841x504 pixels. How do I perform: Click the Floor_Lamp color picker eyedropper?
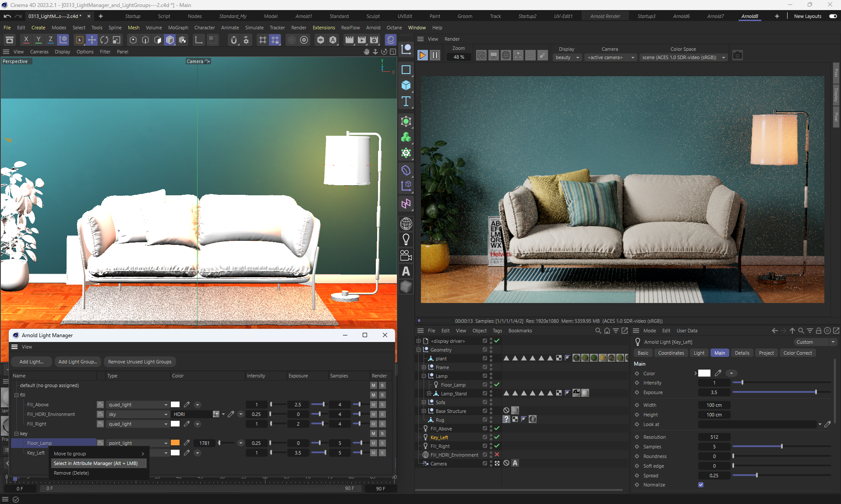click(x=187, y=443)
